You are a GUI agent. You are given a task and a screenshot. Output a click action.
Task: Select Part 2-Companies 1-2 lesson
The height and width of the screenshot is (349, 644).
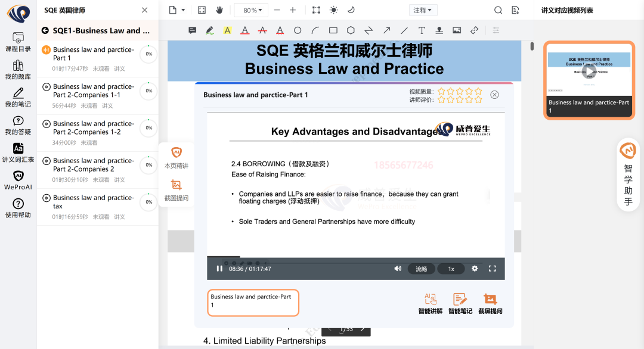tap(93, 128)
